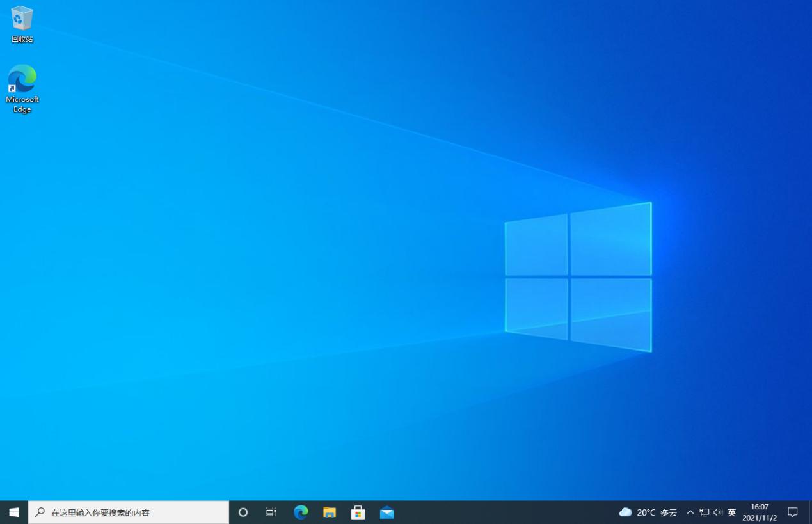Open the Action Center notifications panel
The height and width of the screenshot is (524, 812).
[793, 512]
